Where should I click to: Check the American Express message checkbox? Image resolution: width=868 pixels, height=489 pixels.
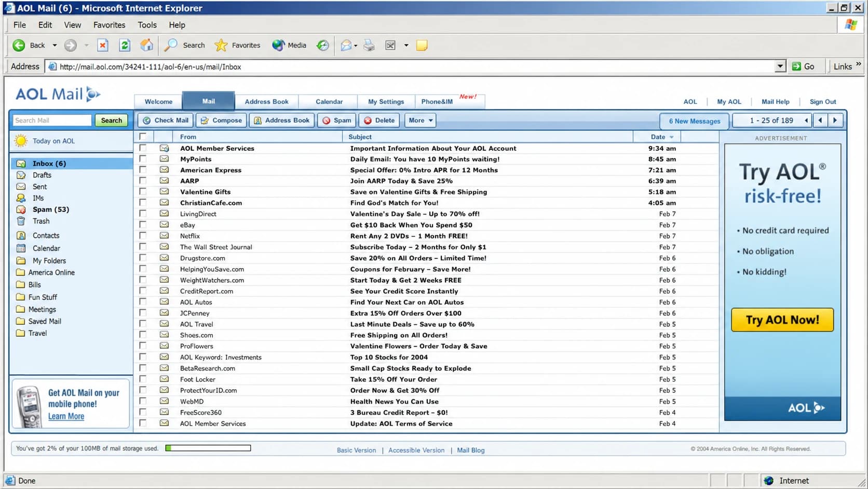coord(143,170)
